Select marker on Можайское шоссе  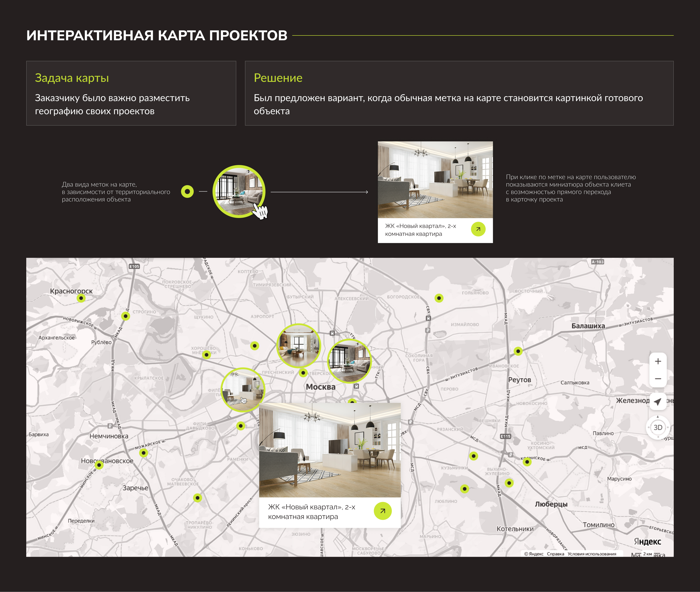pyautogui.click(x=143, y=453)
